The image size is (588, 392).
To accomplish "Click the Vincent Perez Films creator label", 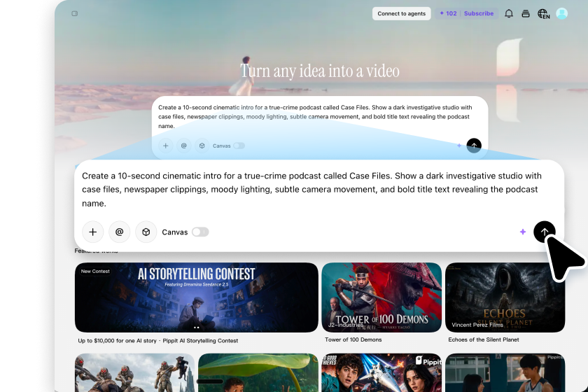I will (477, 325).
